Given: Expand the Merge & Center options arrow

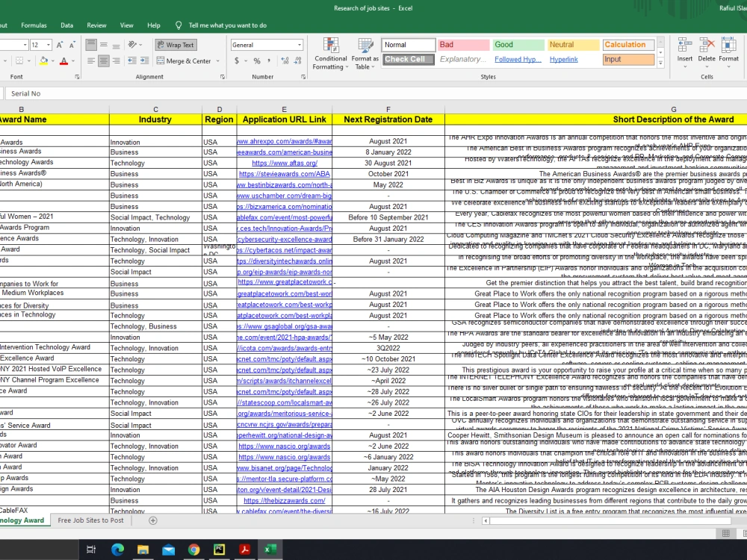Looking at the screenshot, I should [217, 61].
